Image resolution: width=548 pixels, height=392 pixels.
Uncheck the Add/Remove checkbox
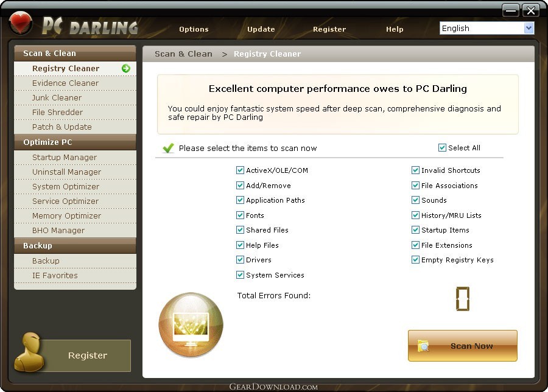240,185
